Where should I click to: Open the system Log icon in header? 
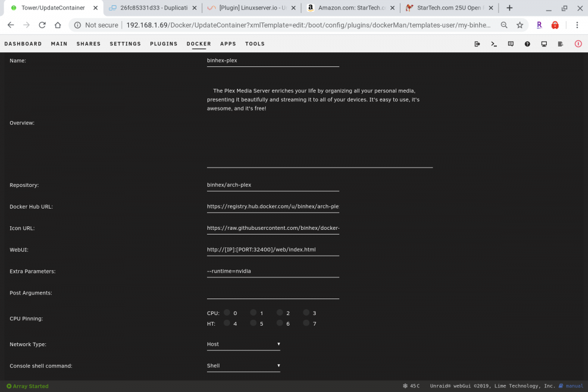560,44
